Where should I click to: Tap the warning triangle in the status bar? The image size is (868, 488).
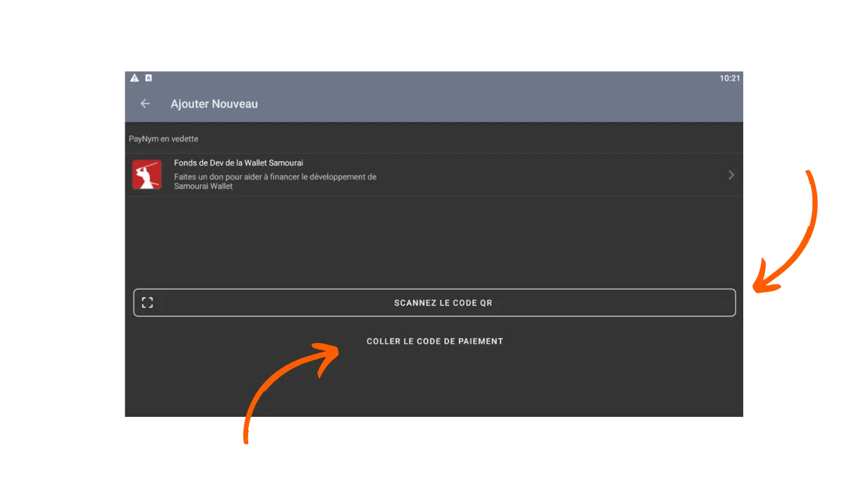click(x=134, y=77)
